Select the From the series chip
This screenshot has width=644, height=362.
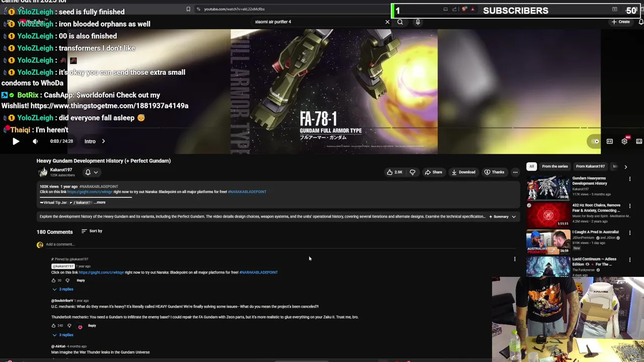[554, 166]
